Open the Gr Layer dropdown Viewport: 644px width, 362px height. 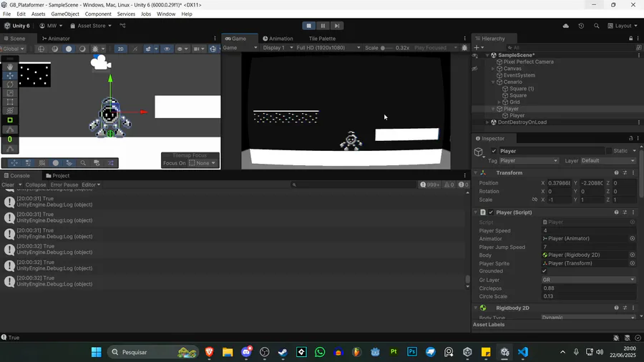coord(589,280)
